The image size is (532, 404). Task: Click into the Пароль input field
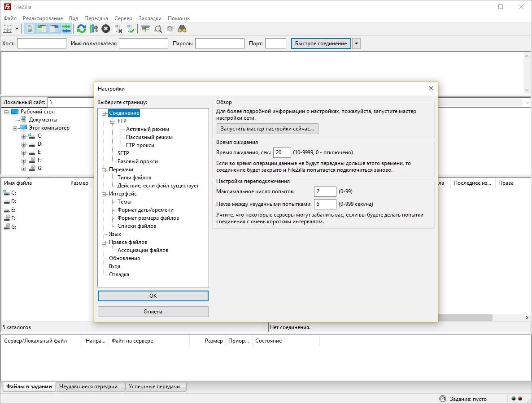pyautogui.click(x=220, y=43)
